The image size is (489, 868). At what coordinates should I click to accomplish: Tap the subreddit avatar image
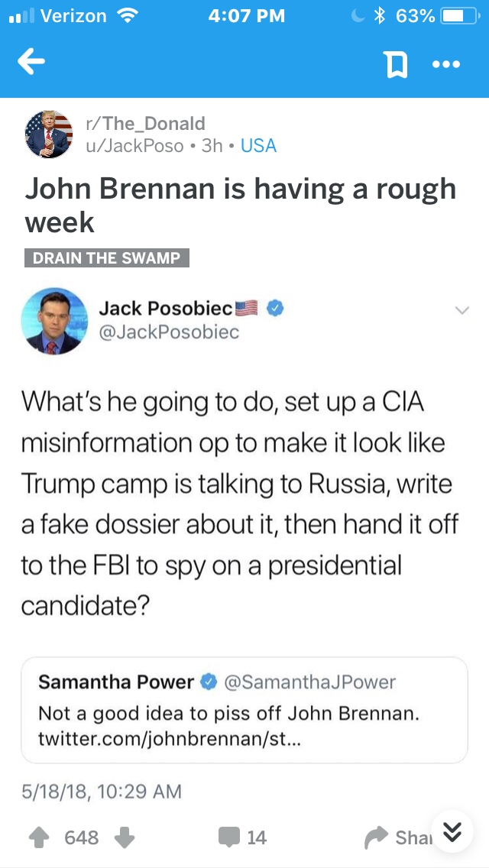coord(49,134)
